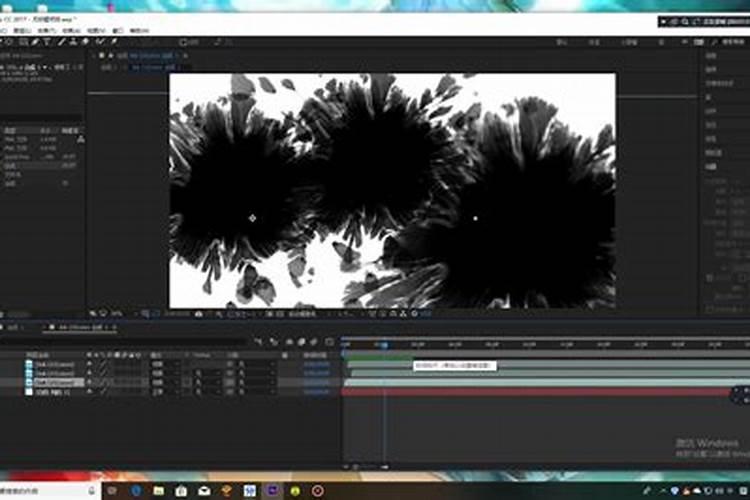Enable motion blur for the composition
Screen dimensions: 750x500
[x=314, y=342]
